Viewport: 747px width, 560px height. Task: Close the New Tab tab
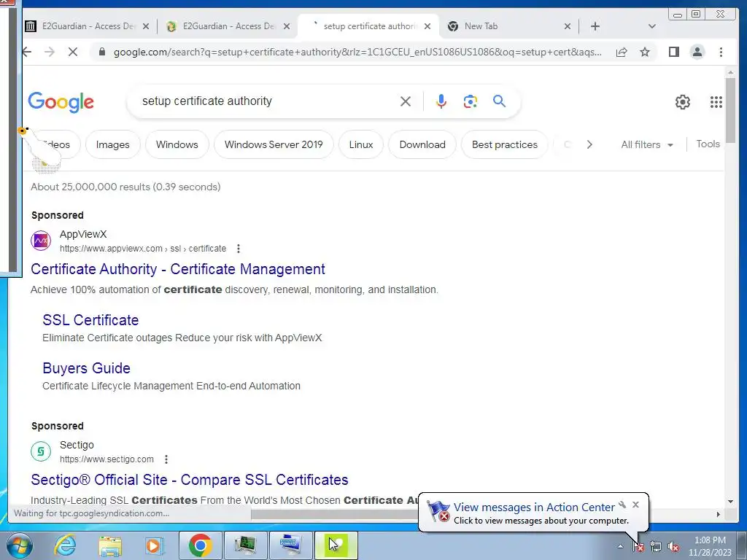[x=568, y=26]
